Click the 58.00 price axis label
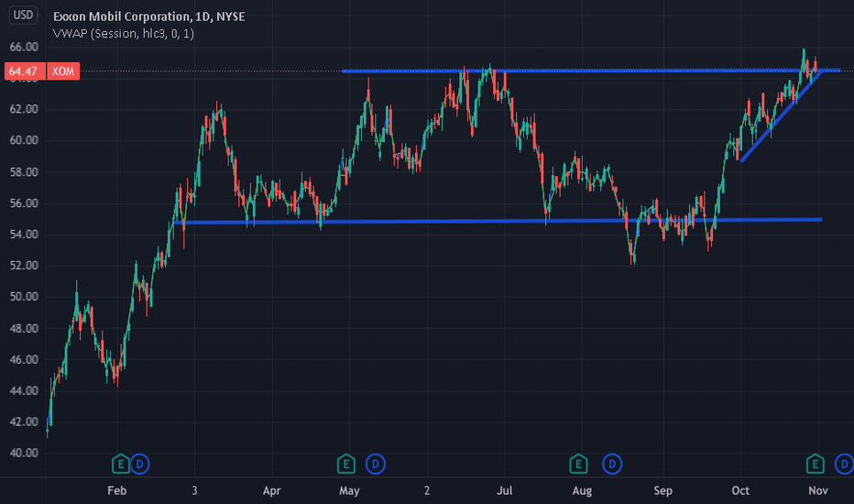 coord(24,171)
